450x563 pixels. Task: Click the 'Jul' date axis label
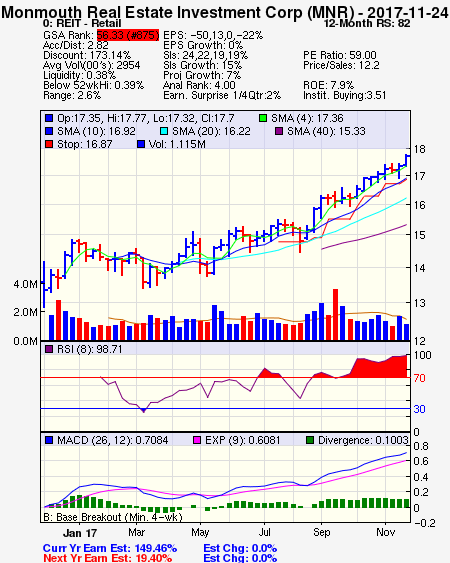(265, 532)
